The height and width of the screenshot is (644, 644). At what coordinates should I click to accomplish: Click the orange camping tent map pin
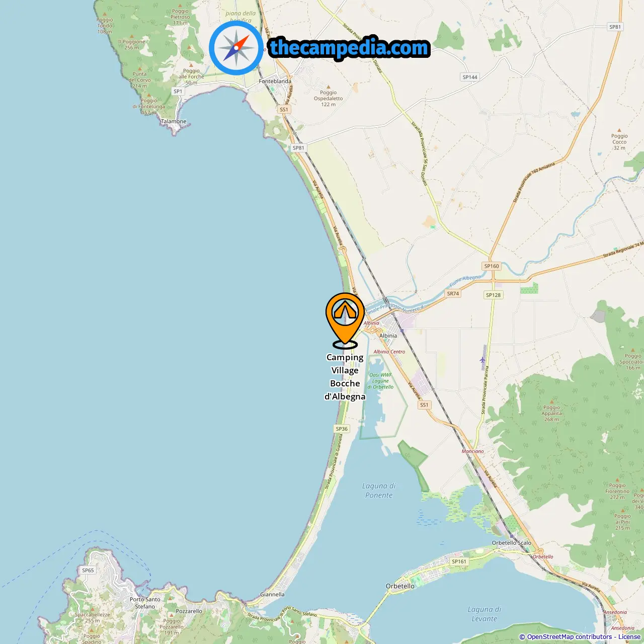tap(345, 320)
